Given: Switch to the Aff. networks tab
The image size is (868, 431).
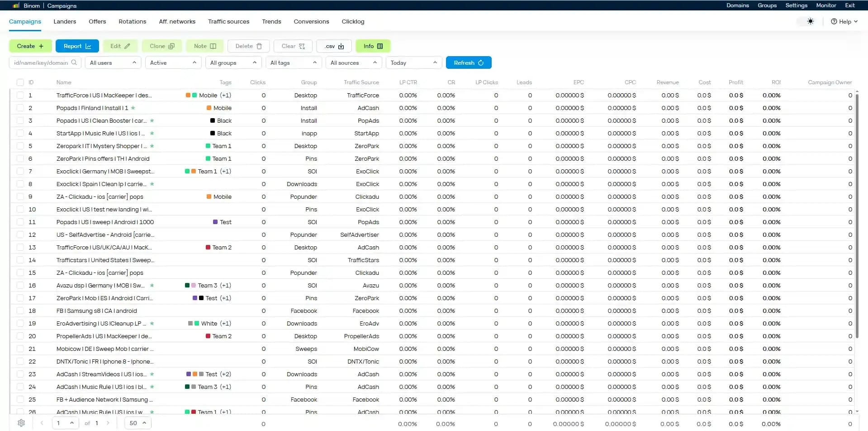Looking at the screenshot, I should [x=177, y=21].
